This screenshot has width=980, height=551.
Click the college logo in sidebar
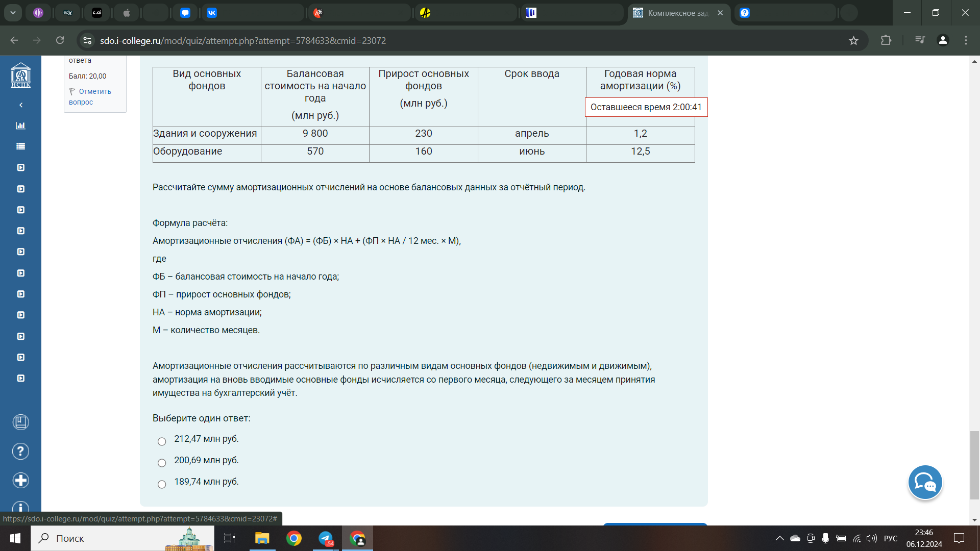tap(20, 76)
